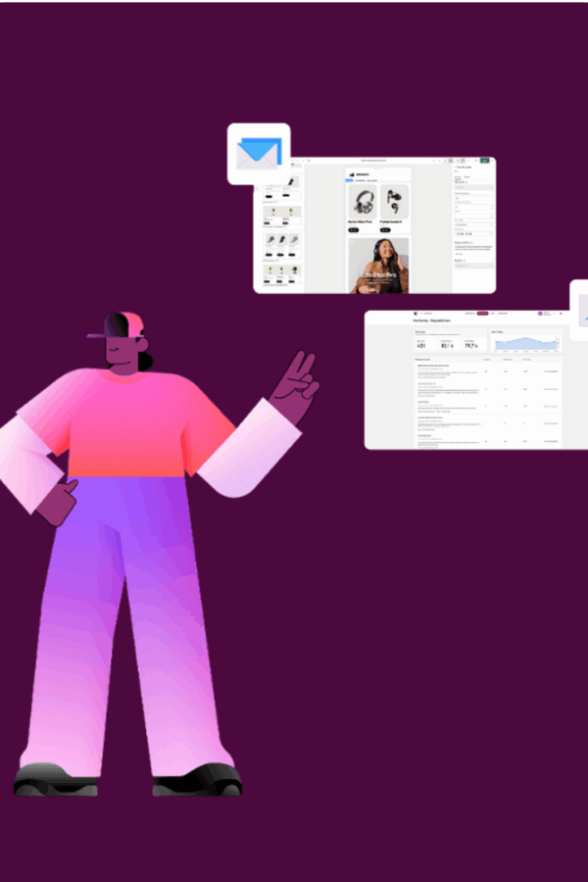Open the highlighted pink tab in dashboard navigation

point(483,314)
